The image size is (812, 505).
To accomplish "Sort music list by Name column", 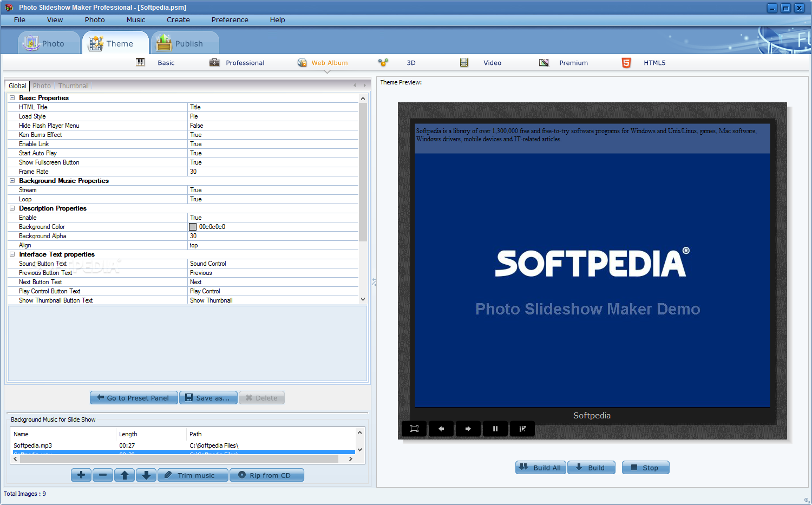I will (63, 434).
